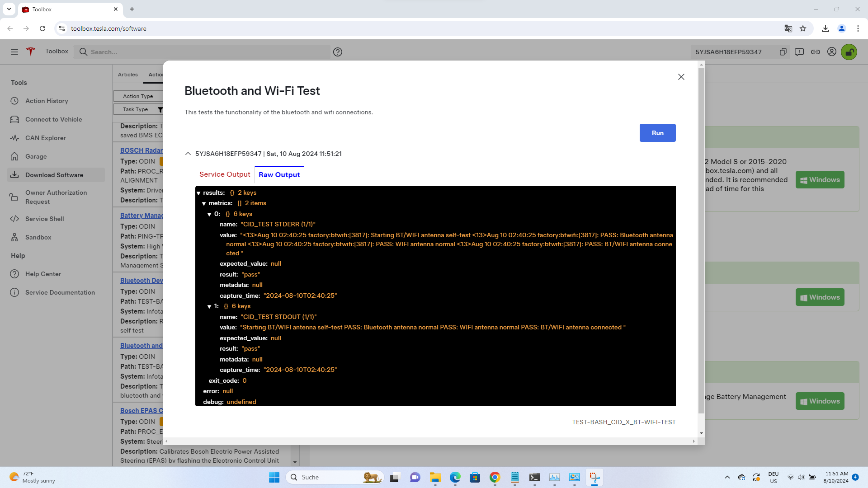This screenshot has width=868, height=488.
Task: Click the CID_TEST STDOUT (1/1) name value
Action: (x=278, y=317)
